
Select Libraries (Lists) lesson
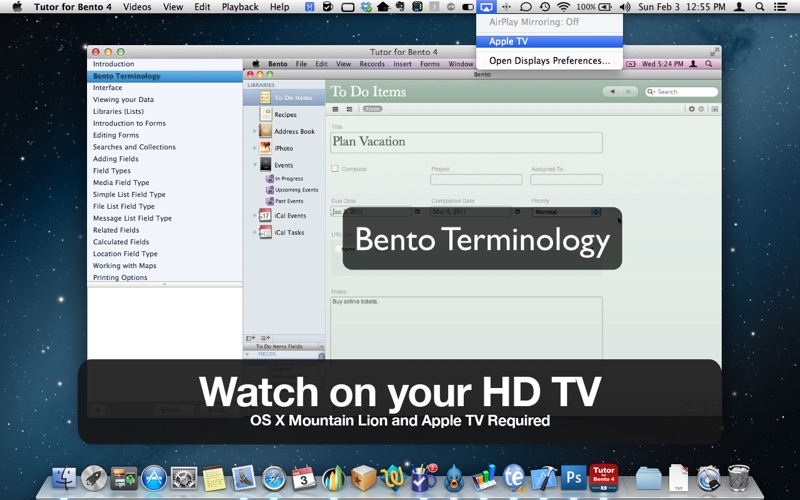tap(164, 111)
